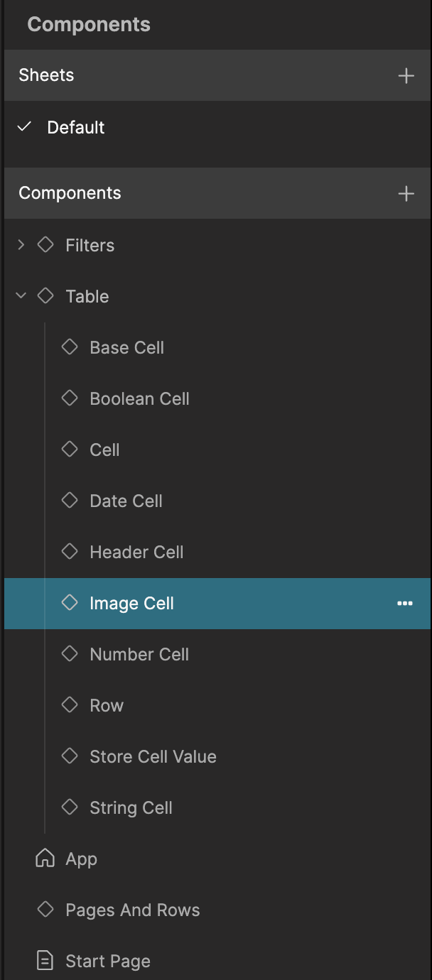The height and width of the screenshot is (980, 432).
Task: Open the Number Cell component
Action: click(139, 655)
